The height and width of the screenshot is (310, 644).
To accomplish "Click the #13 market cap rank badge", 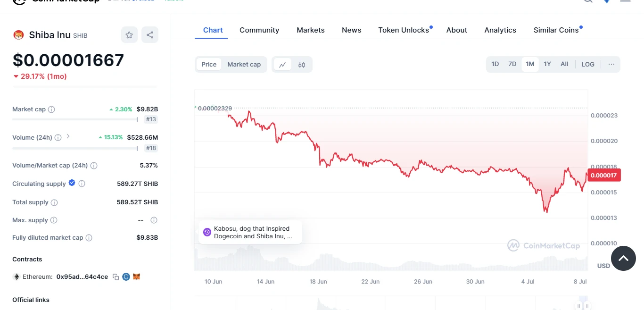I will [x=151, y=119].
